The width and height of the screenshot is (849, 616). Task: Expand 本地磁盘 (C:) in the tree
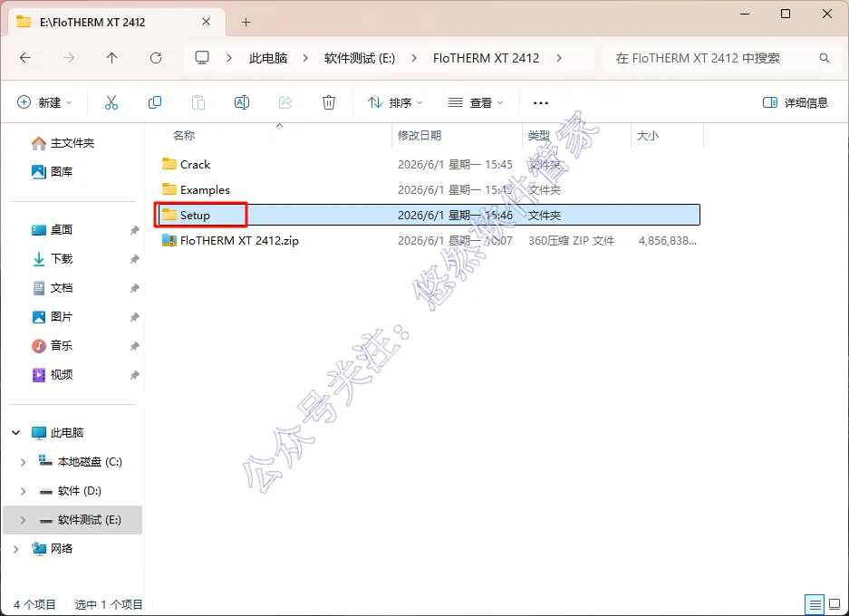pos(23,462)
